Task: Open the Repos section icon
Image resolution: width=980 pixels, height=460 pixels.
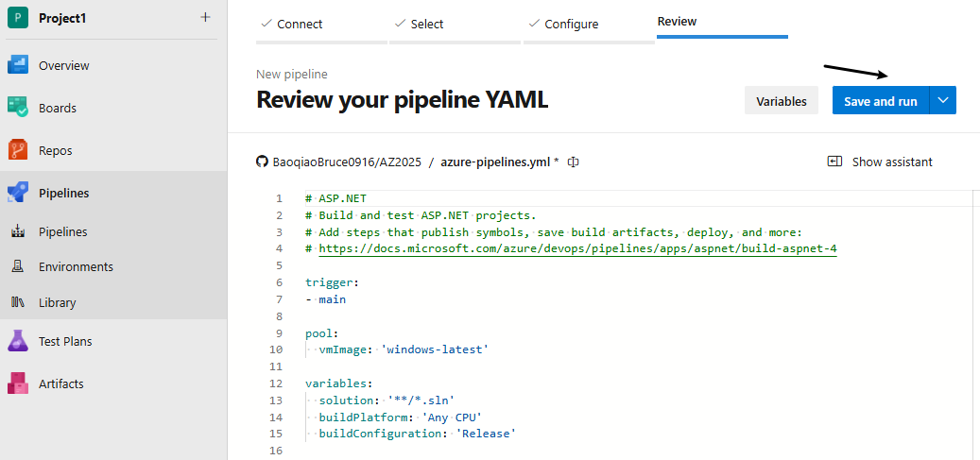Action: (19, 150)
